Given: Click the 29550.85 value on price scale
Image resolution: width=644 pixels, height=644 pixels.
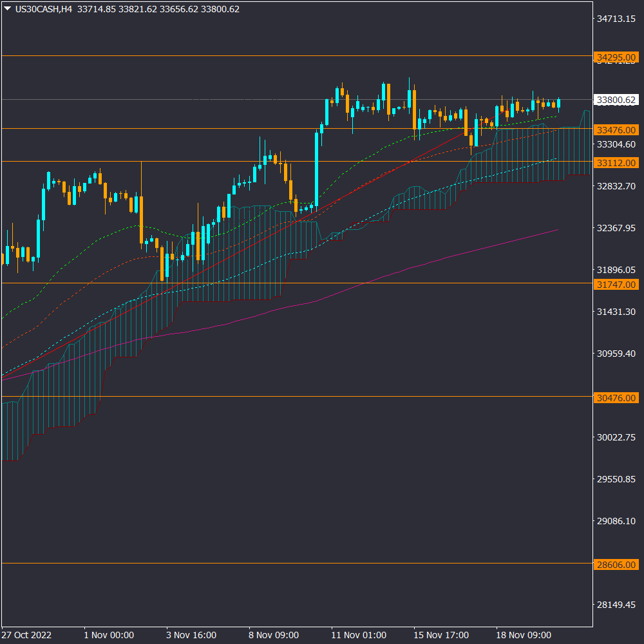Looking at the screenshot, I should pos(616,479).
